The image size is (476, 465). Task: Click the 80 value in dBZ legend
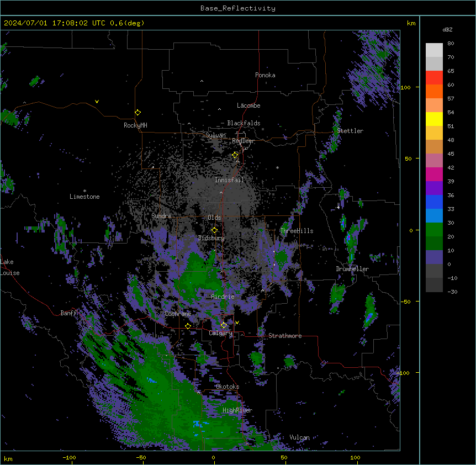[451, 44]
